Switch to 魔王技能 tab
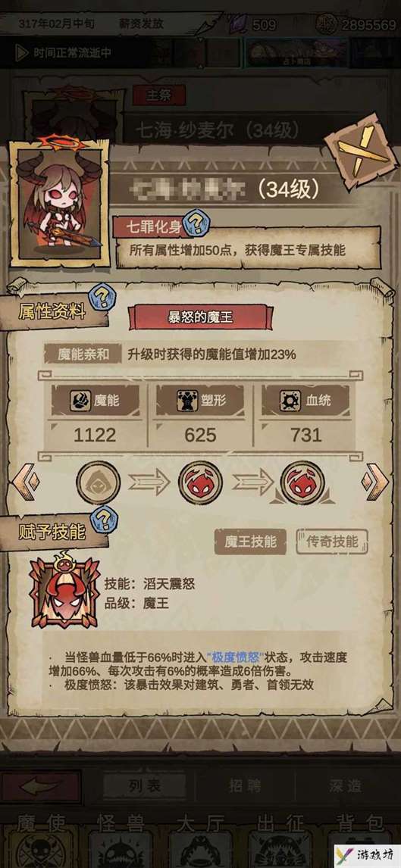The width and height of the screenshot is (401, 868). (x=250, y=542)
